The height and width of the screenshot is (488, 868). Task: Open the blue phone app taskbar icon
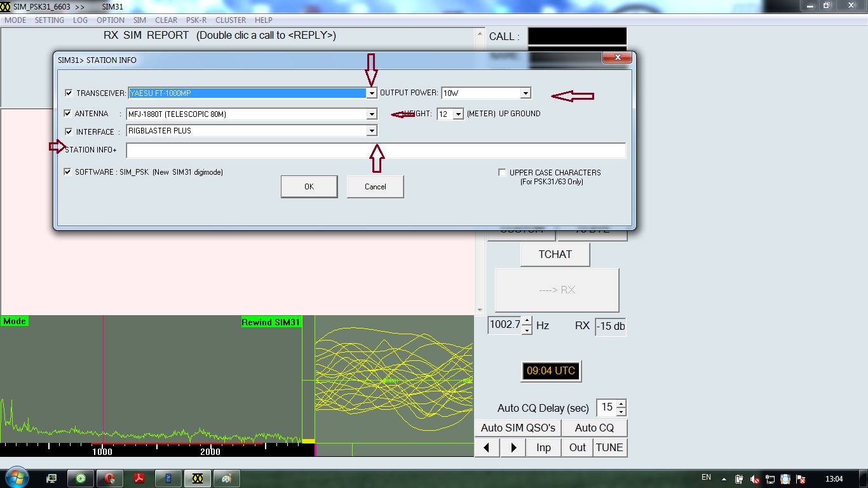168,478
